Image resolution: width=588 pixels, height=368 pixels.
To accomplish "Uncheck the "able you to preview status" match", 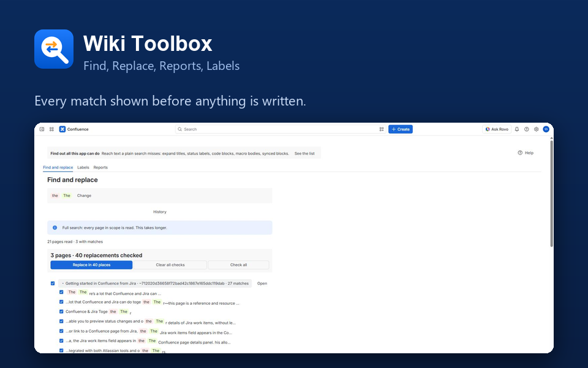I will (x=61, y=321).
